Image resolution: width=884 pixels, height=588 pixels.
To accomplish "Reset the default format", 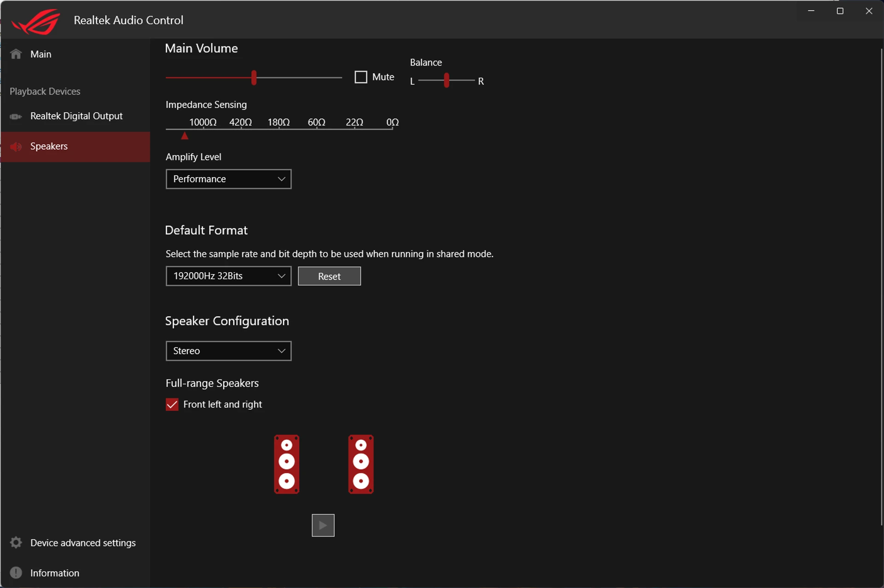I will (x=329, y=276).
